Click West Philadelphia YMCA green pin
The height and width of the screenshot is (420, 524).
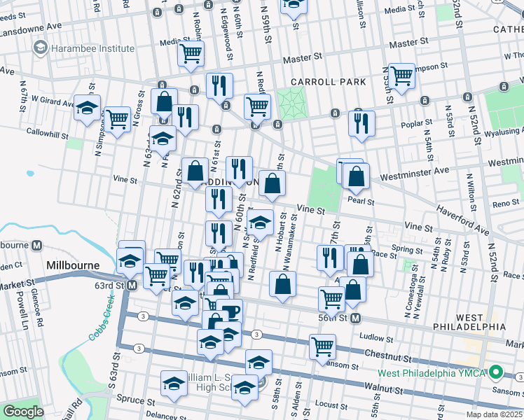pyautogui.click(x=496, y=372)
